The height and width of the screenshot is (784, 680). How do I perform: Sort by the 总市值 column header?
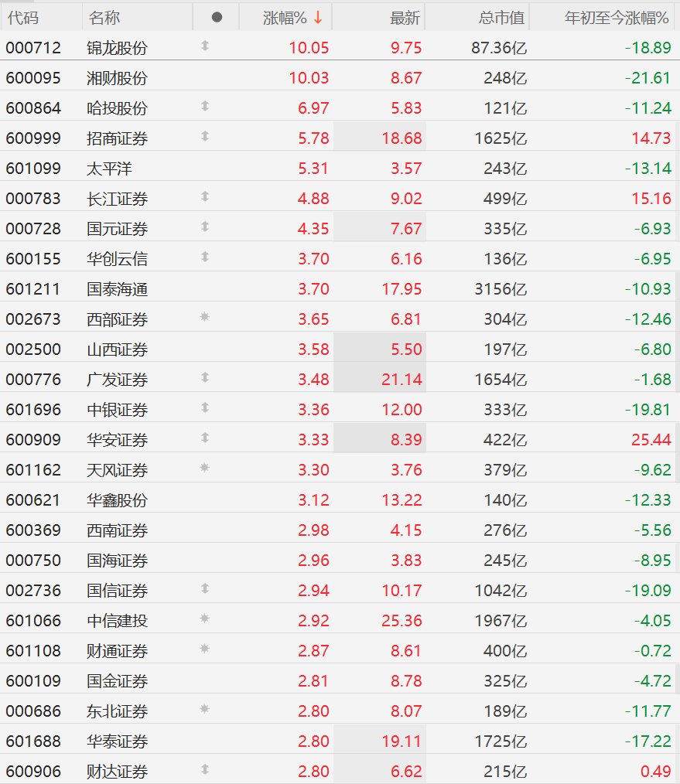(501, 18)
